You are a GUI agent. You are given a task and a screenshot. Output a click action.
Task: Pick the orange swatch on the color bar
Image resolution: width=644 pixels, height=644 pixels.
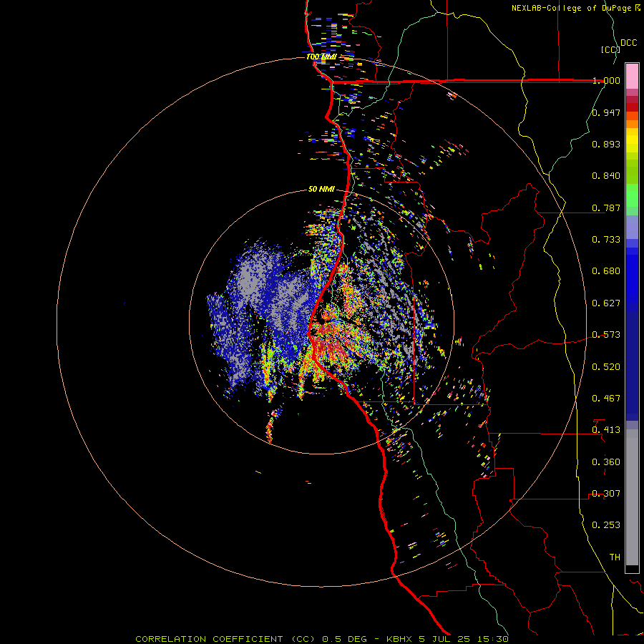(632, 124)
